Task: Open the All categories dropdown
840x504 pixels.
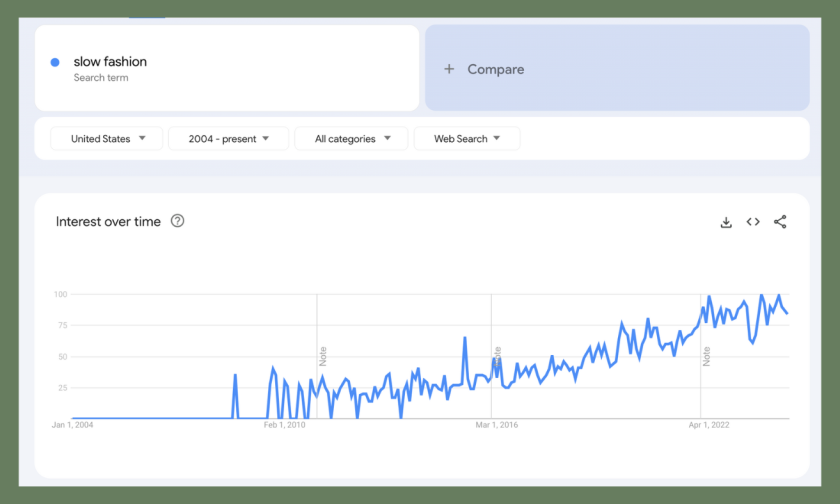Action: click(x=351, y=139)
